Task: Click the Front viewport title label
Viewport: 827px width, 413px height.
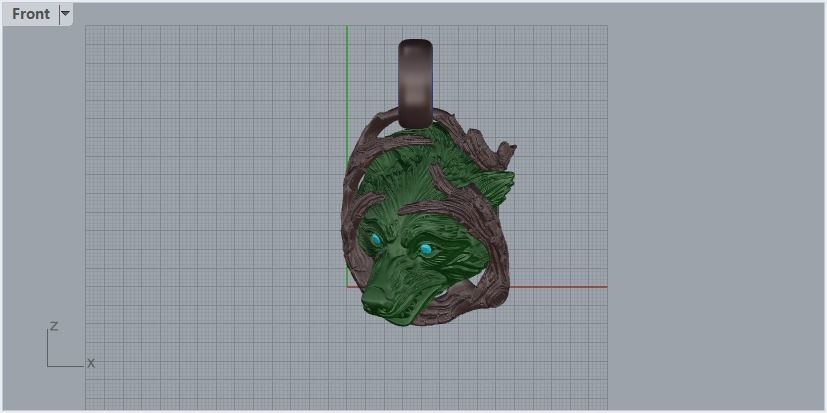Action: coord(31,14)
